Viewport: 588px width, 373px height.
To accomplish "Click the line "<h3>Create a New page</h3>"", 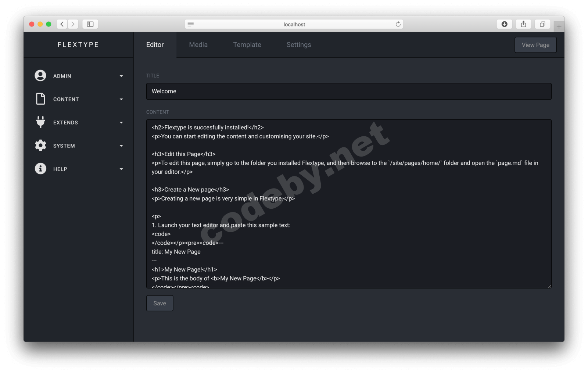I will (190, 190).
